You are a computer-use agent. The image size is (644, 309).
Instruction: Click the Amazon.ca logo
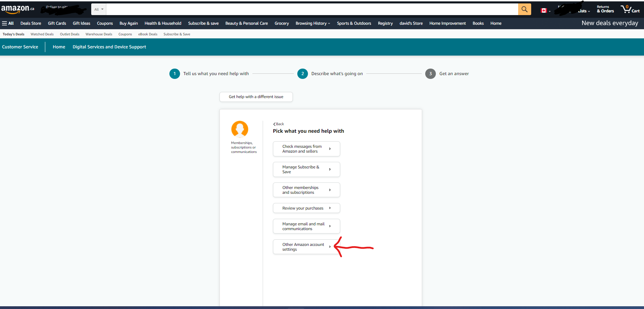(x=18, y=9)
